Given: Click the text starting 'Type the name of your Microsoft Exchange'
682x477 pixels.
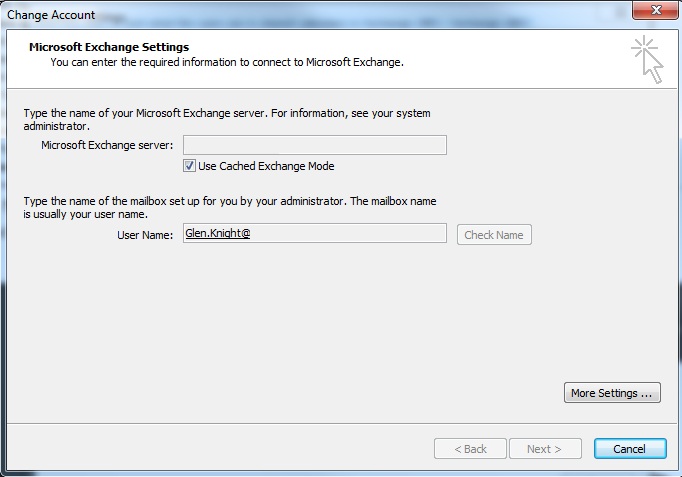Looking at the screenshot, I should [x=227, y=120].
